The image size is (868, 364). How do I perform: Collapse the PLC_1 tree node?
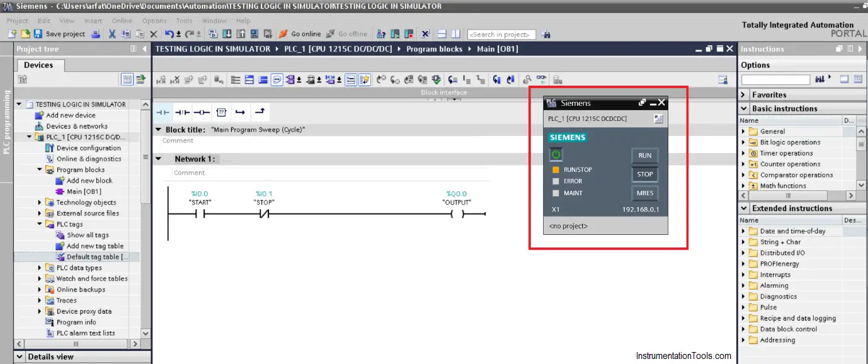(x=30, y=137)
